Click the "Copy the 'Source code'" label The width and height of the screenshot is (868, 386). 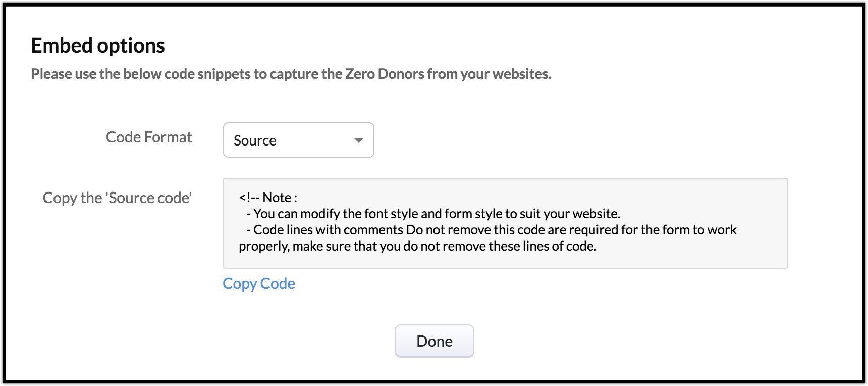click(117, 198)
